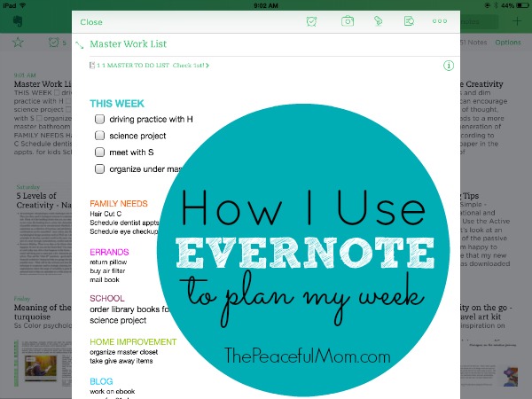
Task: Open Meaning of the turquoise note card
Action: click(43, 341)
